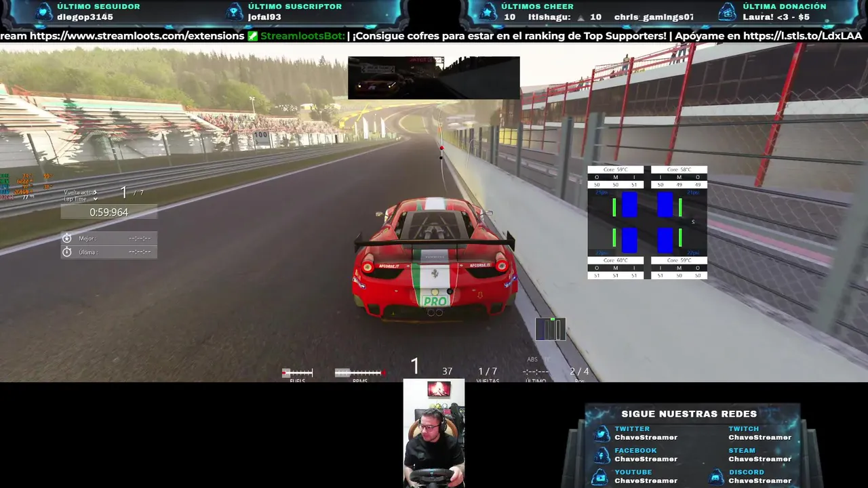The image size is (868, 488).
Task: Click the stopwatch icon beside Última
Action: [x=67, y=252]
